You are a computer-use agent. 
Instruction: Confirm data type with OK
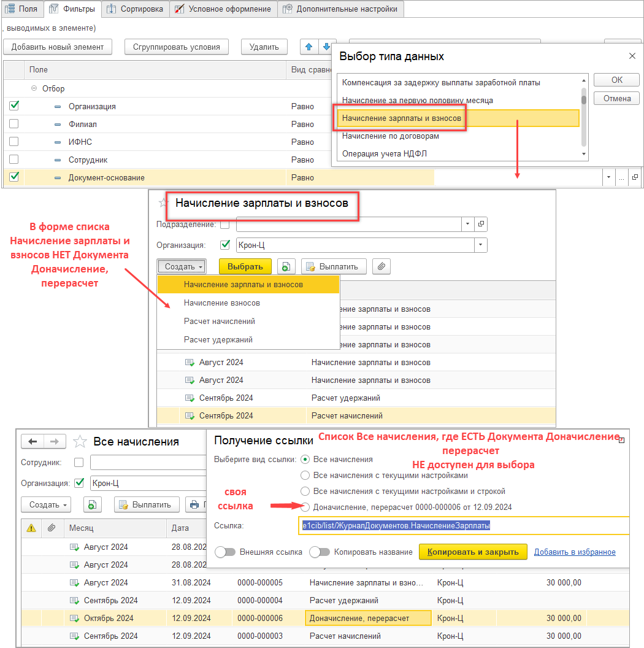(x=617, y=80)
